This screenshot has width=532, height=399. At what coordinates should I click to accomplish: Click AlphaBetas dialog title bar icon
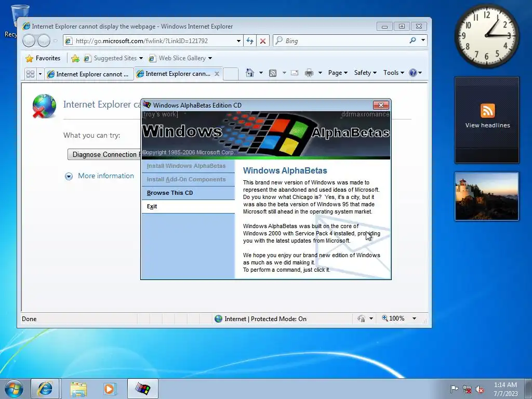click(x=147, y=105)
